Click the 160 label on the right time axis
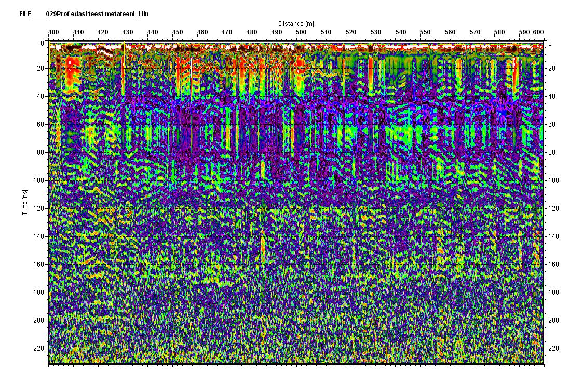 (554, 264)
